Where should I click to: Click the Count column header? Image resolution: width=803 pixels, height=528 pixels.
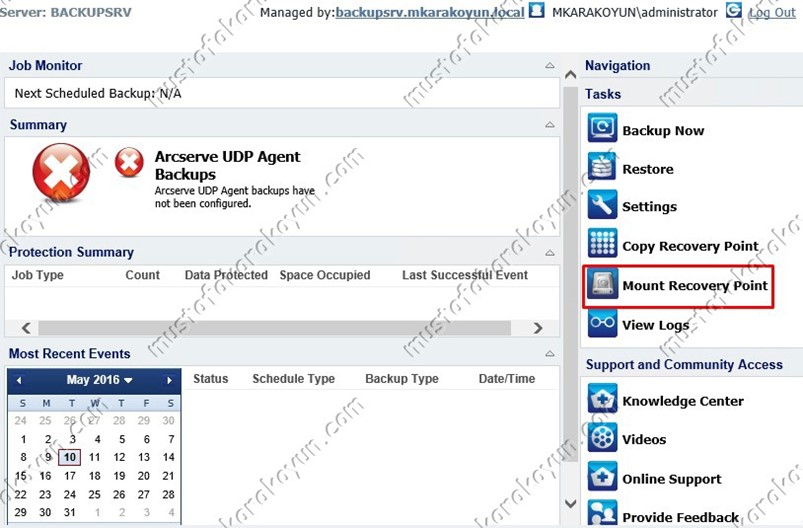pos(142,275)
